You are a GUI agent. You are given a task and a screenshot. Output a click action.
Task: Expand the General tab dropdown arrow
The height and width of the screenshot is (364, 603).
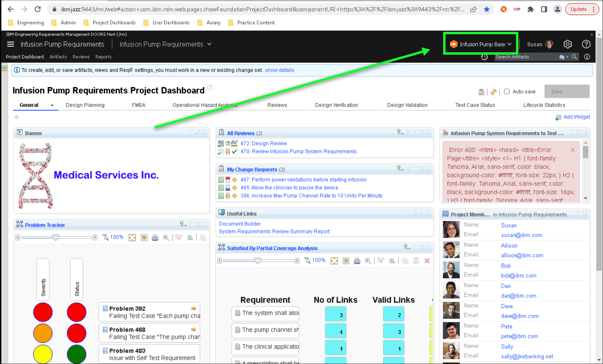(52, 105)
